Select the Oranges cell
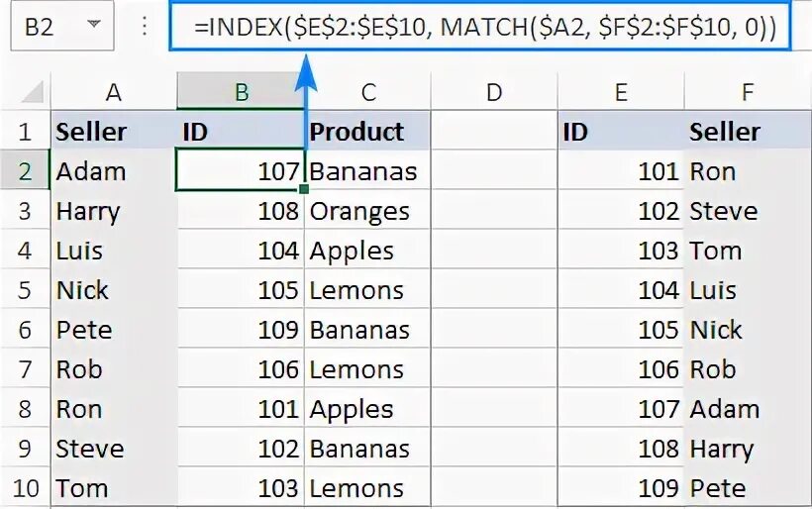The width and height of the screenshot is (812, 509). click(x=366, y=211)
